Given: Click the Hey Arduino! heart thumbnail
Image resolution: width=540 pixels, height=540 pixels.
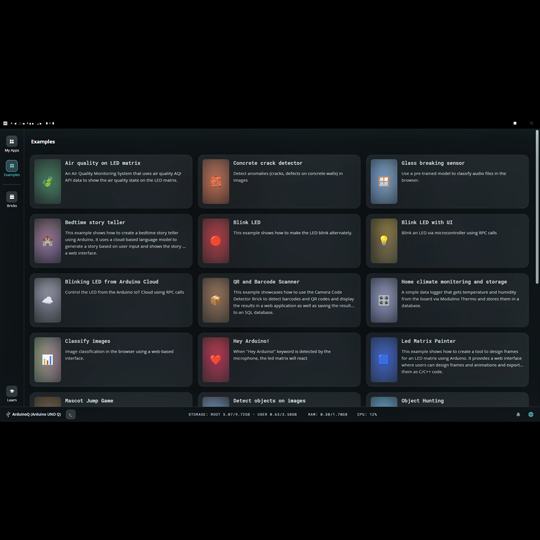Looking at the screenshot, I should (x=216, y=360).
